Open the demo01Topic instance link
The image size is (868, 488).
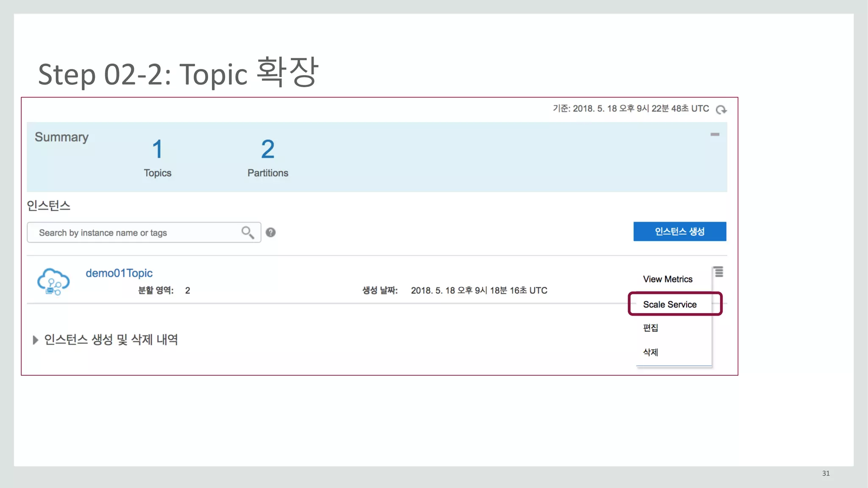[x=119, y=273]
